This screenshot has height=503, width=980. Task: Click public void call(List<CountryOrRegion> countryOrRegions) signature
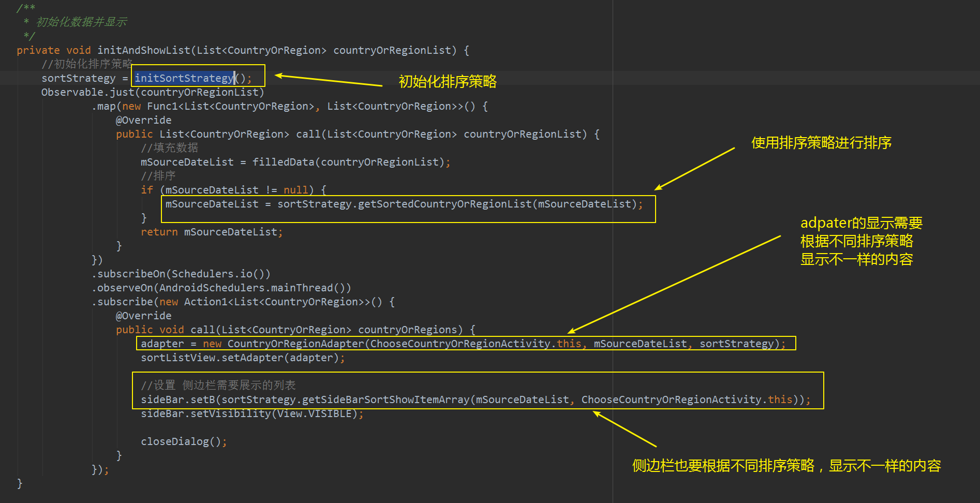coord(295,330)
